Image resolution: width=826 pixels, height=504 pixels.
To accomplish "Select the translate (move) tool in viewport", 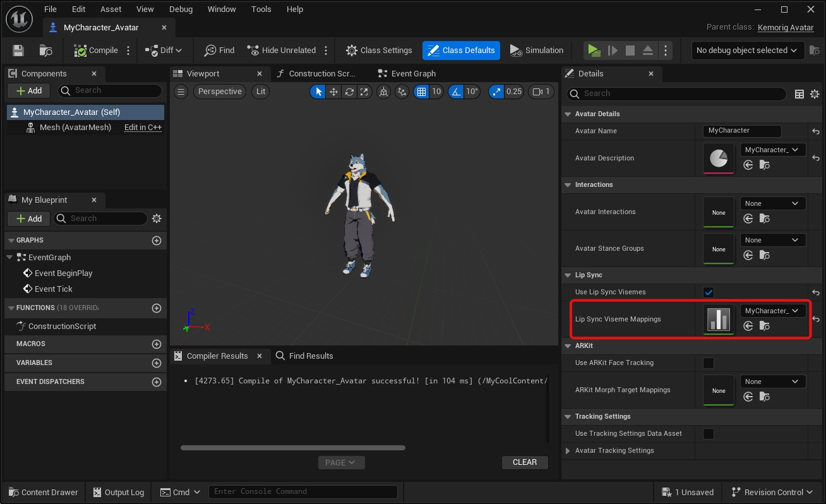I will (x=333, y=92).
